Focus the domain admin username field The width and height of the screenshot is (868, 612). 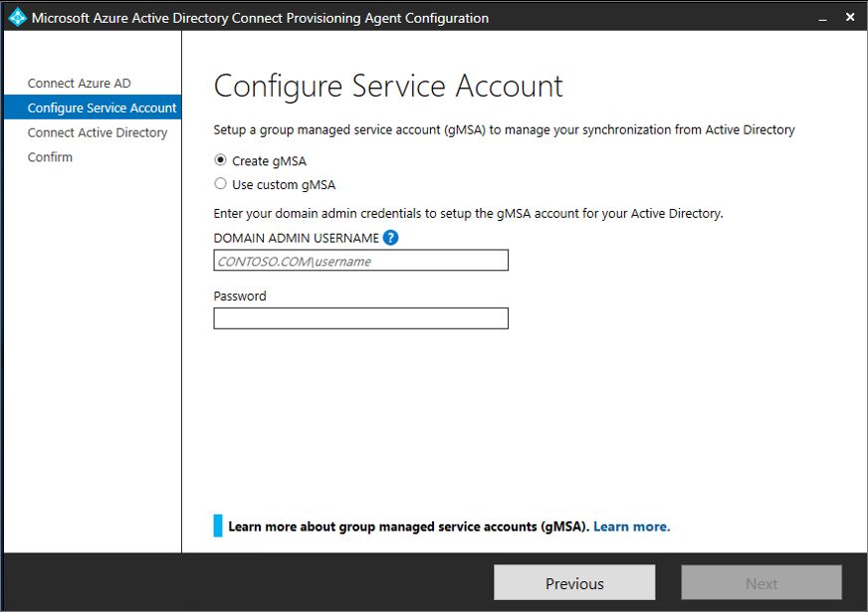[360, 261]
